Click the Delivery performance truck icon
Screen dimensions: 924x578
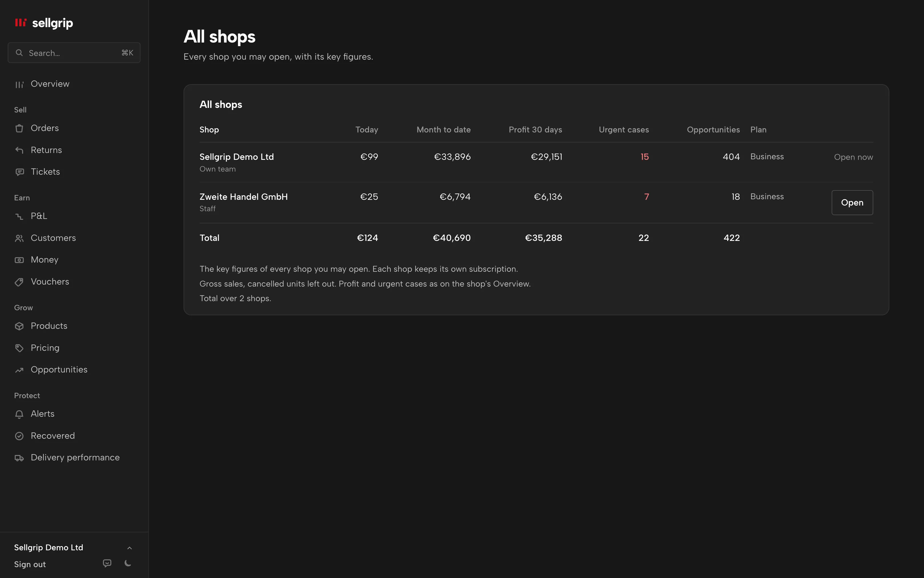19,458
